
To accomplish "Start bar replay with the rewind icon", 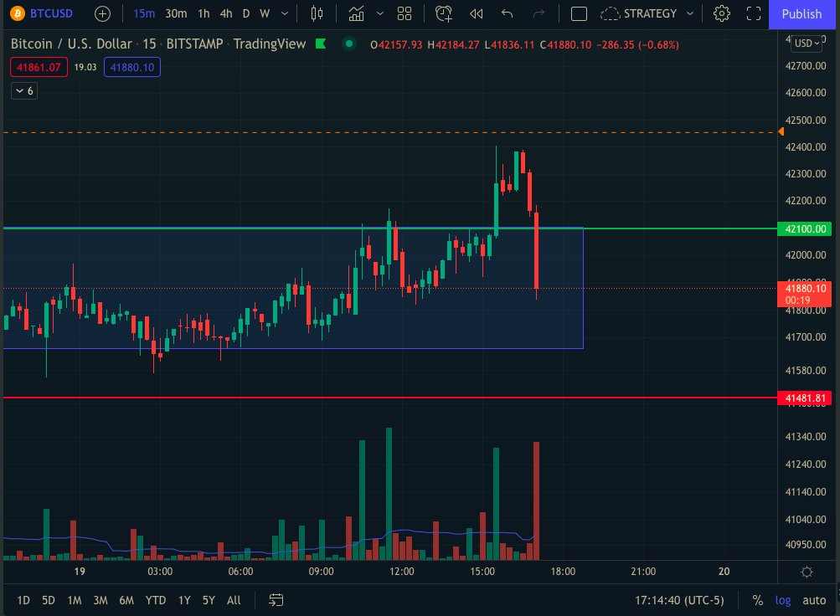I will (x=476, y=13).
